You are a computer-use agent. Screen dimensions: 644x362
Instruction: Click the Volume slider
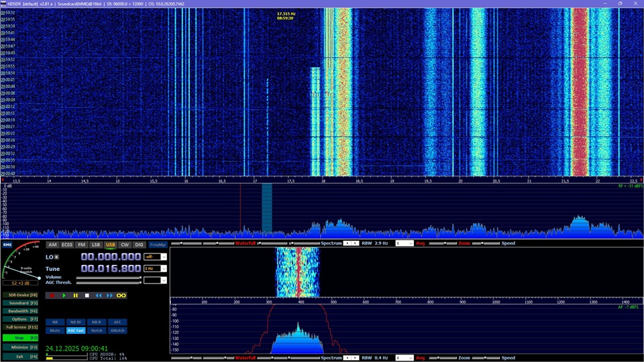pyautogui.click(x=107, y=277)
